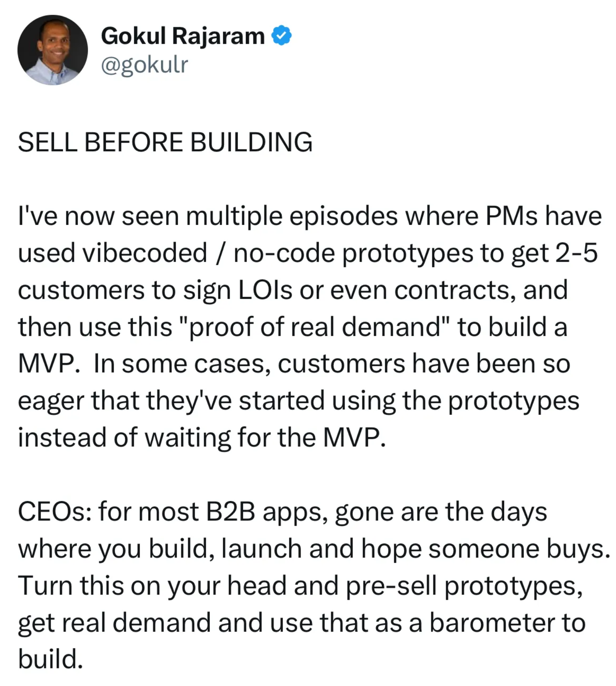Click the blue verified checkmark badge

pos(281,36)
